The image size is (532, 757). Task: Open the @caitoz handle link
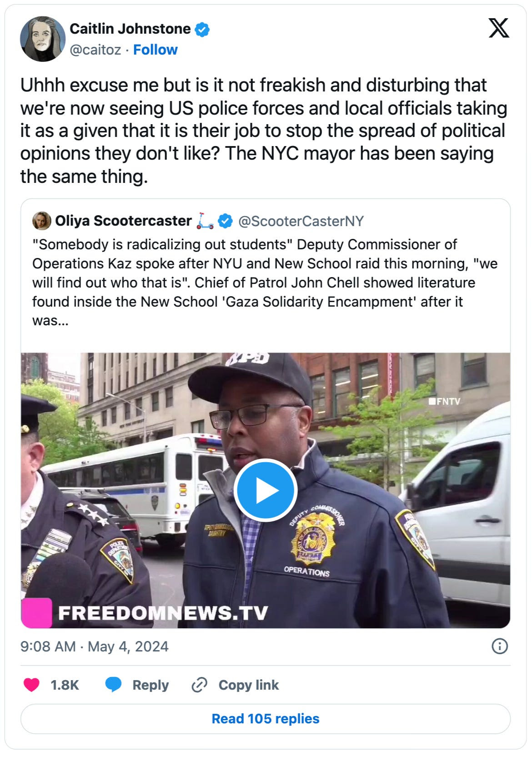click(95, 50)
